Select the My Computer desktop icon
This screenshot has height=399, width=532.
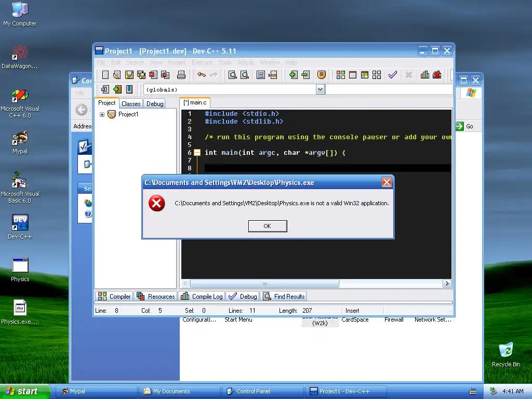coord(20,14)
